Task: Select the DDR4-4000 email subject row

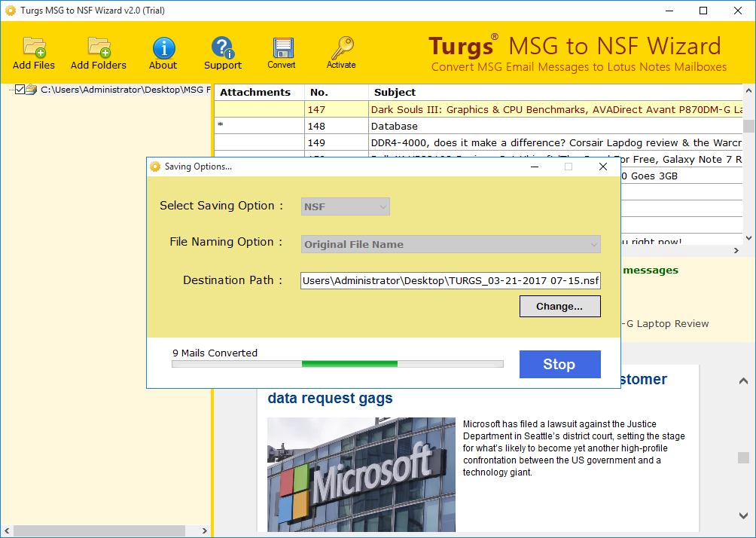Action: 478,143
